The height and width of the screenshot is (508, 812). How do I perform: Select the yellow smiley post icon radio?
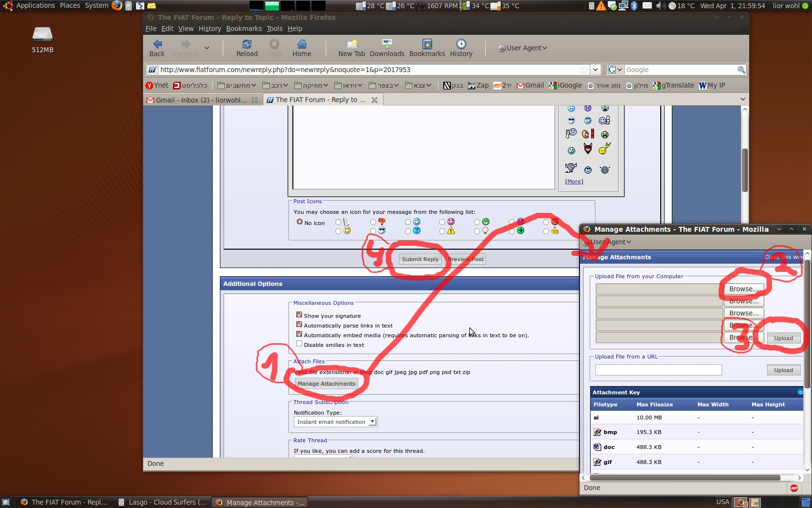coord(338,231)
